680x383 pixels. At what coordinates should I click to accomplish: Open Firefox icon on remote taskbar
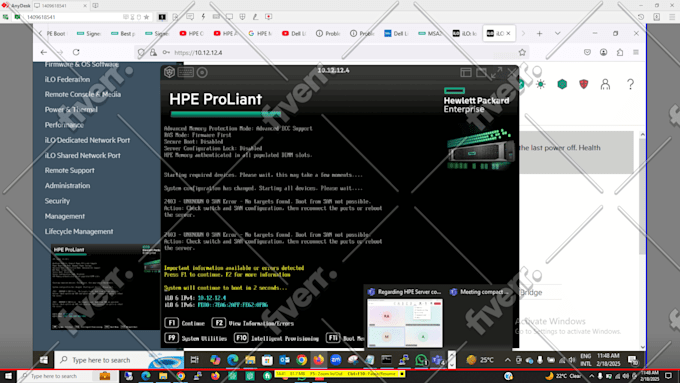coord(319,360)
